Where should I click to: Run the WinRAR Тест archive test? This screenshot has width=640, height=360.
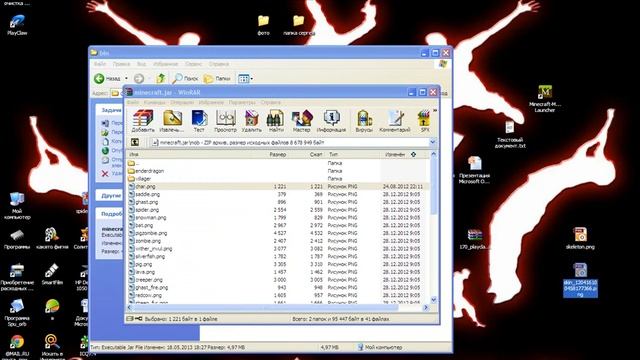pyautogui.click(x=199, y=121)
